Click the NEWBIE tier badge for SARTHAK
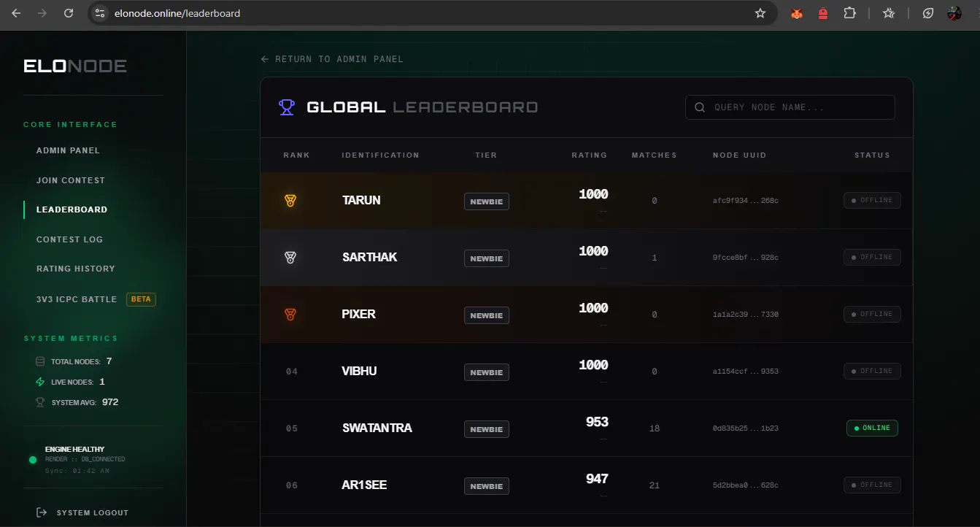This screenshot has height=527, width=980. tap(487, 258)
